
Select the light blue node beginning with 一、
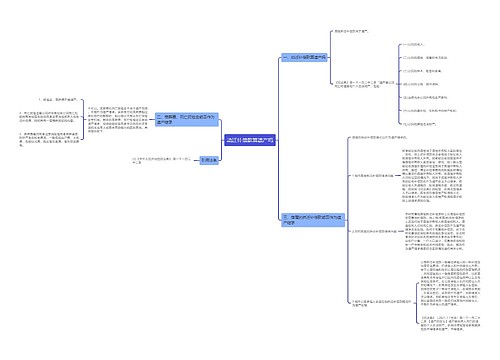(x=305, y=57)
